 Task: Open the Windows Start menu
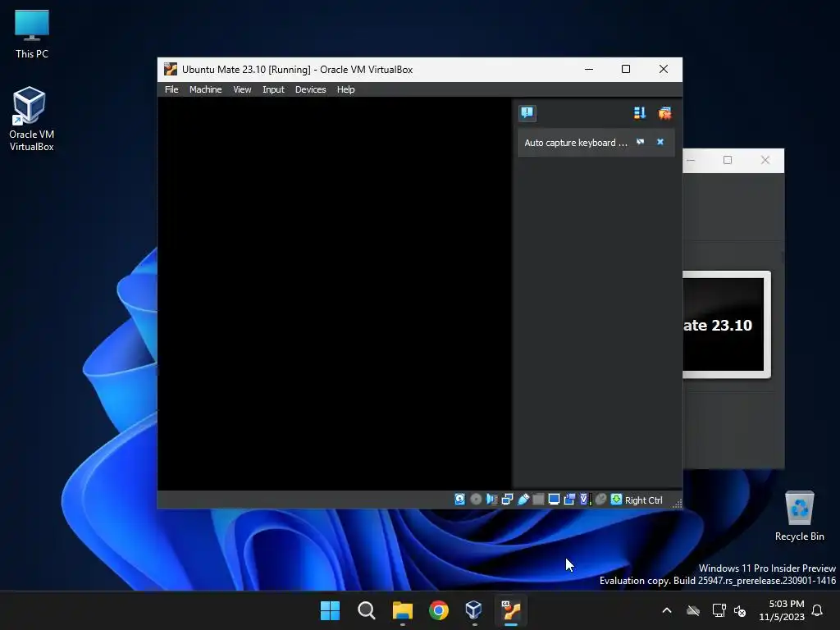(330, 610)
